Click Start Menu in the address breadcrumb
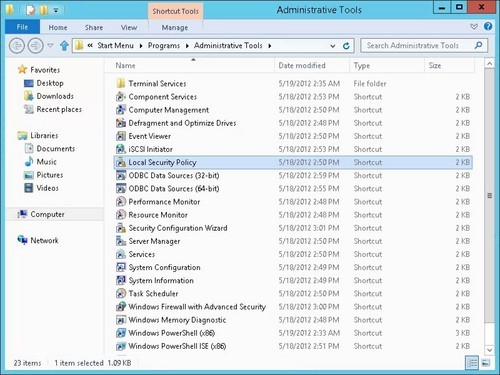500x375 pixels. click(115, 46)
